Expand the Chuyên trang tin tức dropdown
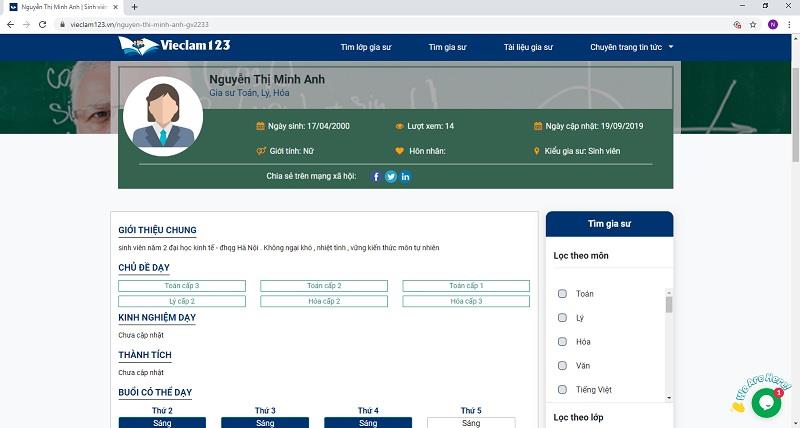 pyautogui.click(x=632, y=47)
